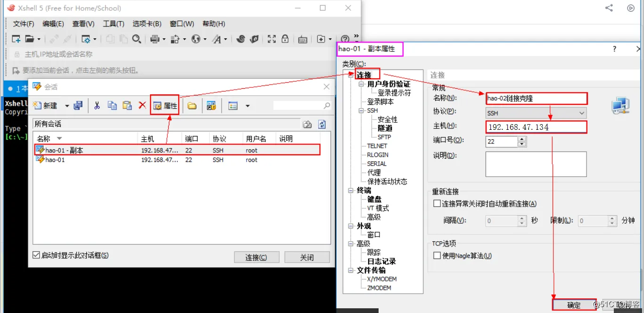Click the Sessions dialog search box
The image size is (644, 313).
(x=302, y=106)
